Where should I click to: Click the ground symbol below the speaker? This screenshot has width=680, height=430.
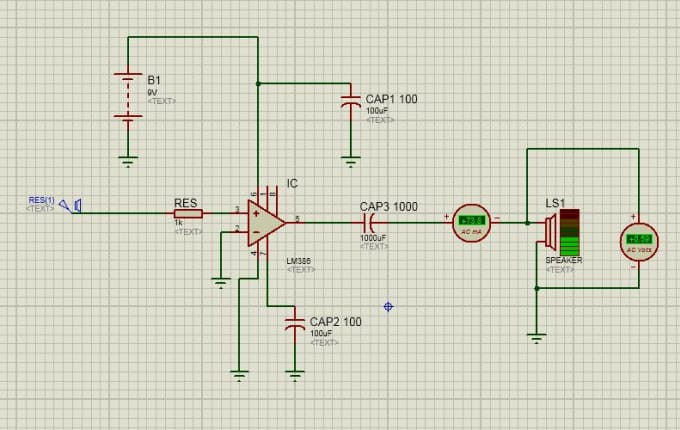coord(536,339)
